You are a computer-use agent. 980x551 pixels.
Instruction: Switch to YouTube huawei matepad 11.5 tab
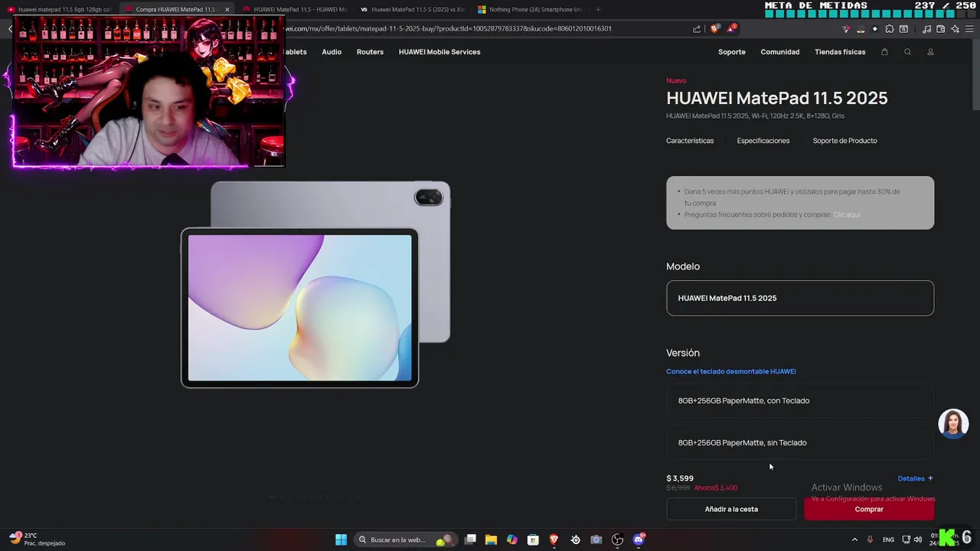coord(60,9)
